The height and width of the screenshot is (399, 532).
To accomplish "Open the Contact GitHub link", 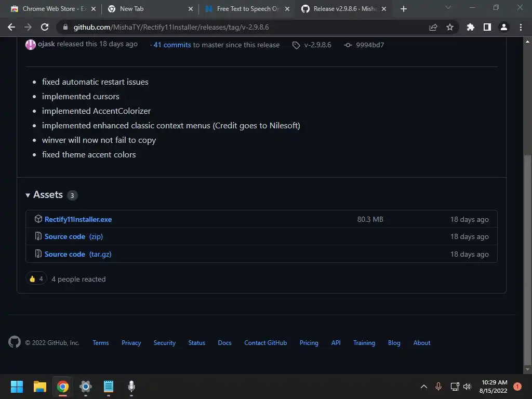I will tap(265, 343).
